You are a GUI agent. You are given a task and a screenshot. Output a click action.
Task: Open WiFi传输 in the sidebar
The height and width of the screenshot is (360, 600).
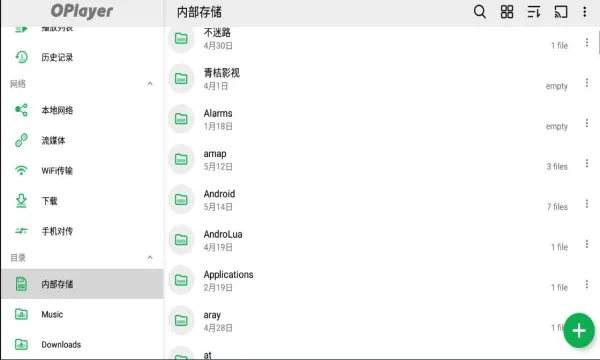[82, 171]
